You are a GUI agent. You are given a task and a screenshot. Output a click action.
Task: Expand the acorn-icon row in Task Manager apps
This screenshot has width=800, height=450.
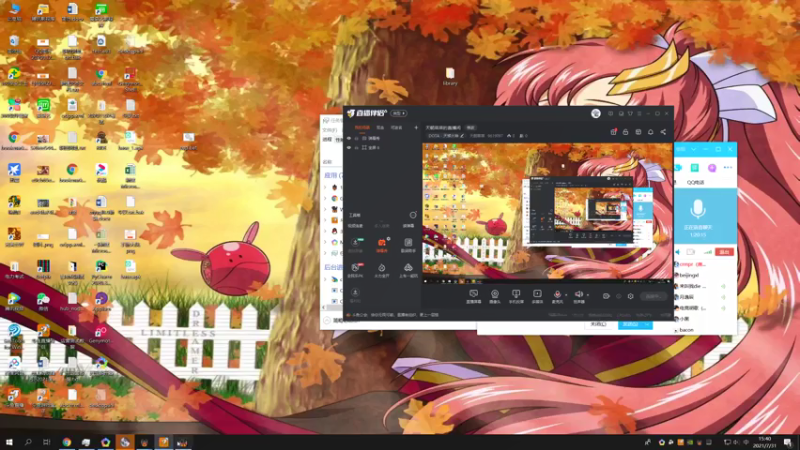point(325,187)
